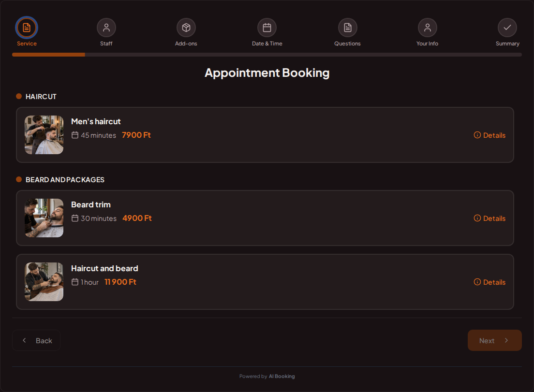Click orange dot next to BEARD AND PACKAGES

click(x=19, y=179)
